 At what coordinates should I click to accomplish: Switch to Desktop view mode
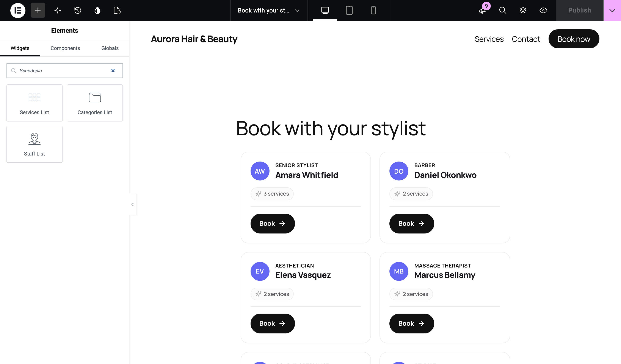point(325,10)
